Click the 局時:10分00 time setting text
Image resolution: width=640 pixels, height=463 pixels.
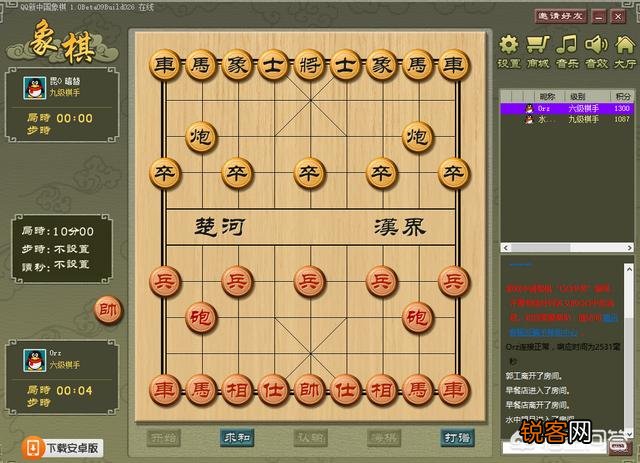point(58,232)
